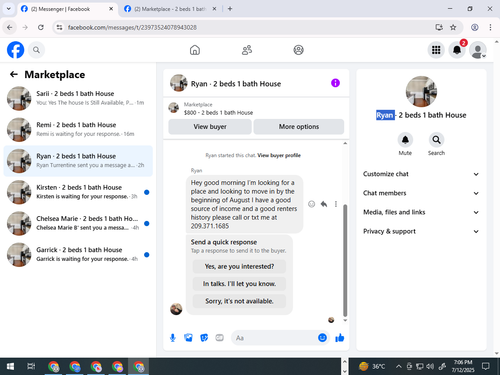Open Facebook search magnifier icon
The height and width of the screenshot is (375, 500).
coord(36,50)
